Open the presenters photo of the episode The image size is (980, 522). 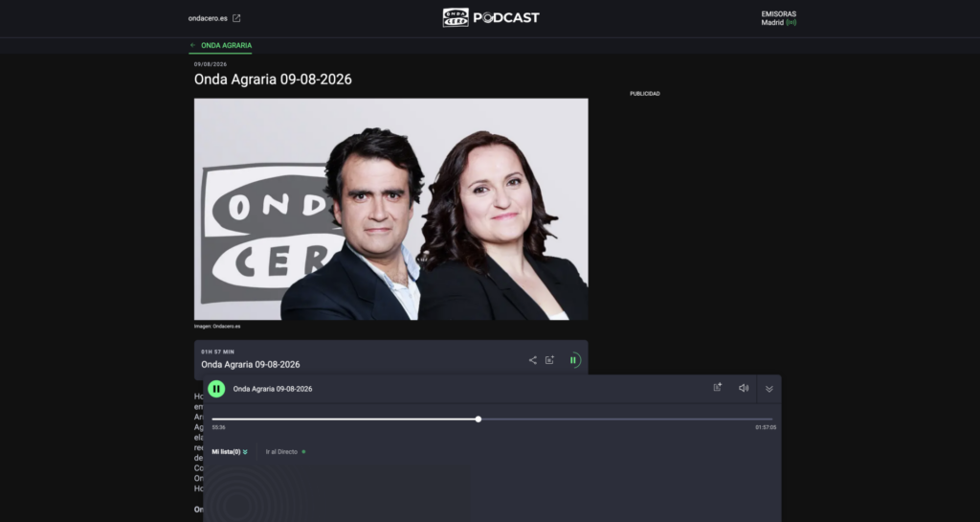pyautogui.click(x=390, y=209)
